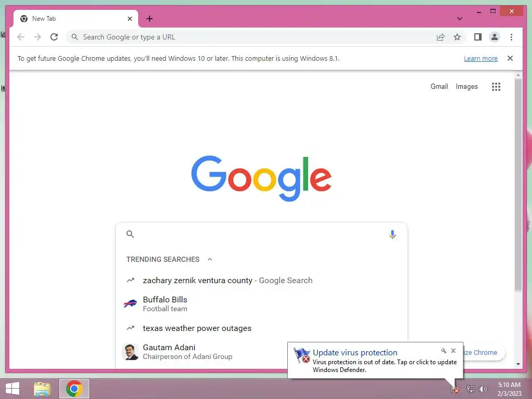
Task: Open the Chrome profile avatar
Action: tap(495, 37)
